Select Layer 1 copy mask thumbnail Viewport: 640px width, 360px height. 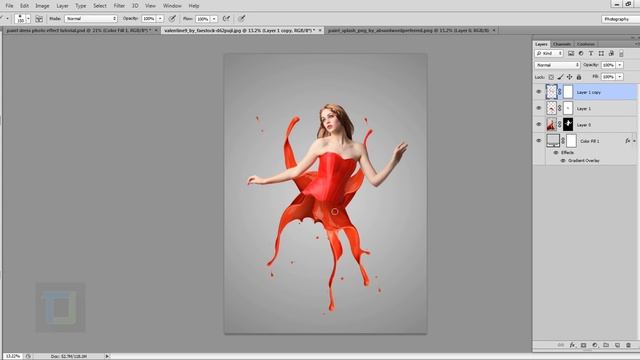click(568, 92)
